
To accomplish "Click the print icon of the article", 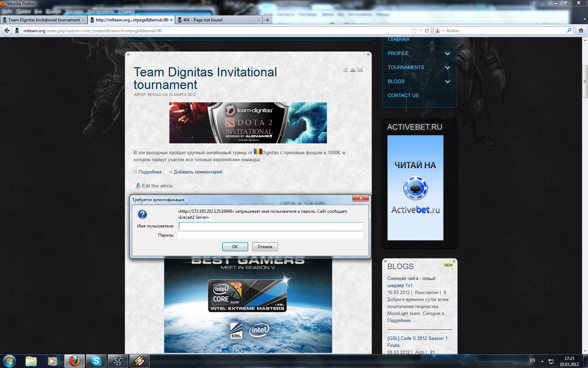I will (353, 70).
